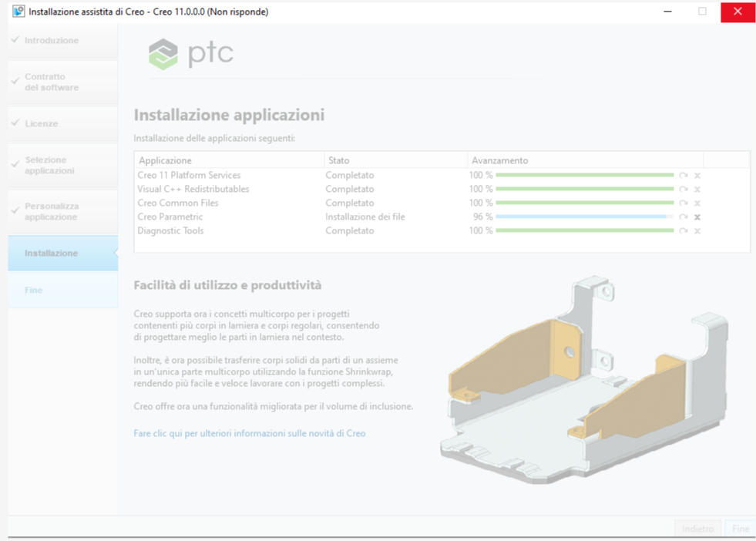This screenshot has height=541, width=756.
Task: Maximize the Creo installer window
Action: tap(702, 12)
